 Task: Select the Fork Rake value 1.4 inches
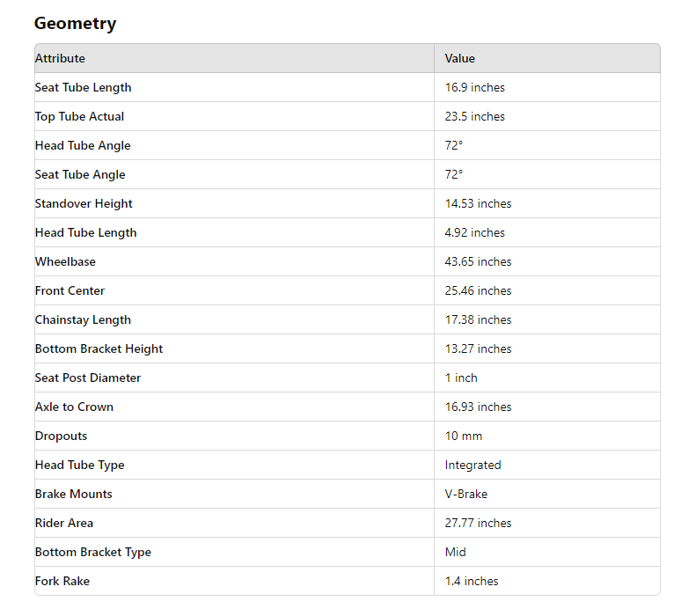[472, 582]
